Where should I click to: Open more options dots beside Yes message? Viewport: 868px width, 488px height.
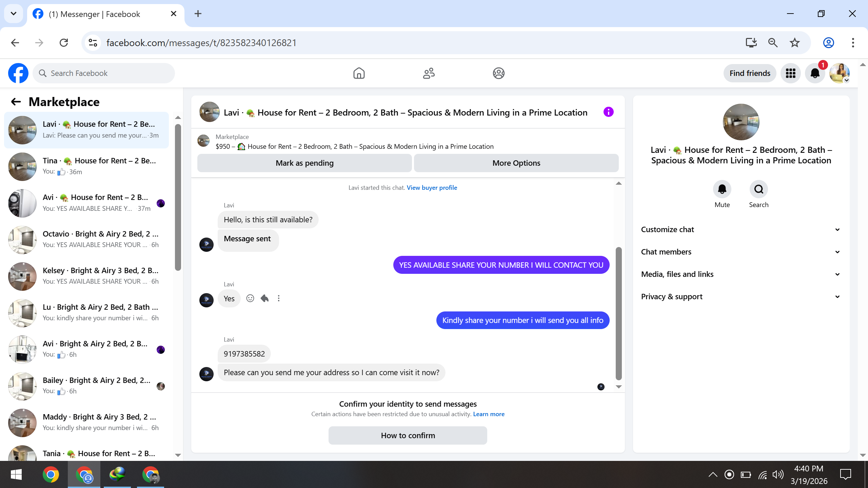point(279,298)
